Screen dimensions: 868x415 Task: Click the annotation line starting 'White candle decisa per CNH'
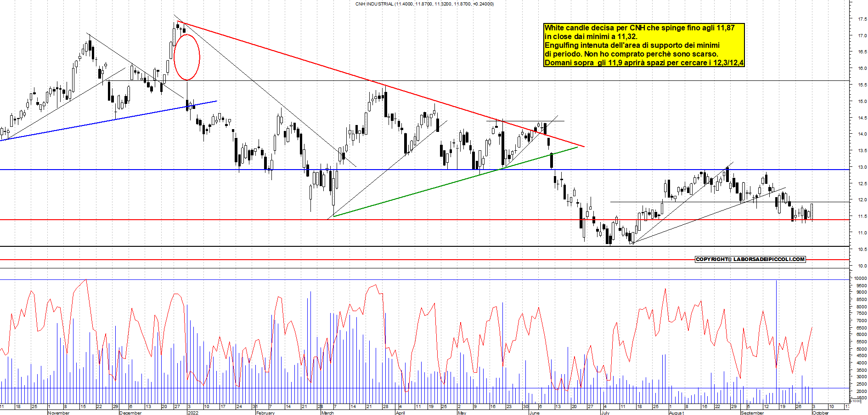point(639,28)
